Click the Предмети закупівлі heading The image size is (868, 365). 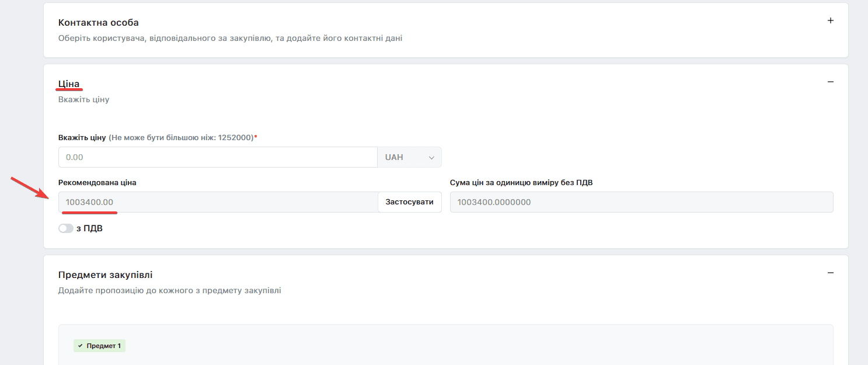coord(106,274)
